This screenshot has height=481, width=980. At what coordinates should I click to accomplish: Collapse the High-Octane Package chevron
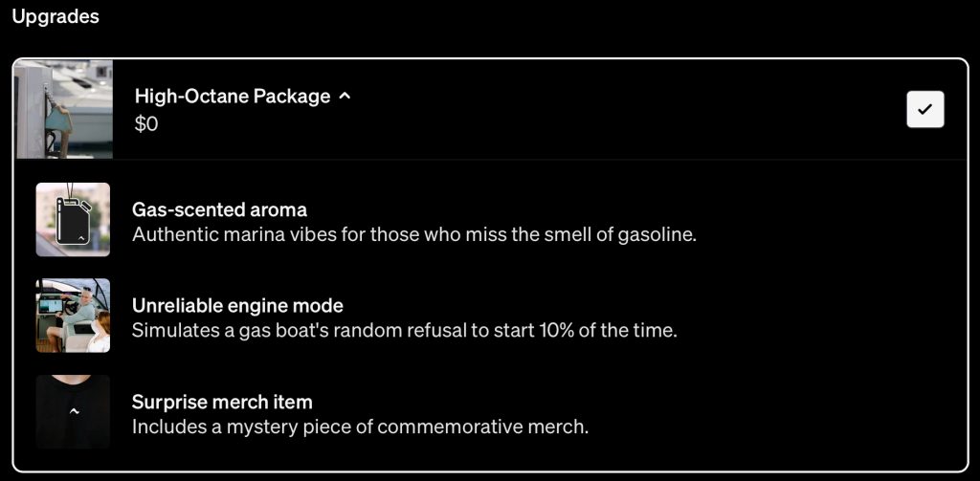[345, 97]
